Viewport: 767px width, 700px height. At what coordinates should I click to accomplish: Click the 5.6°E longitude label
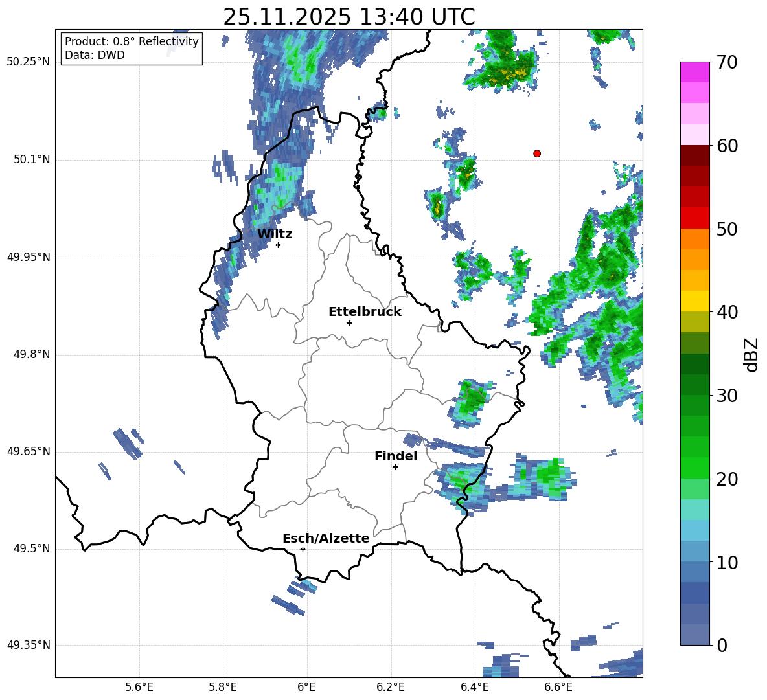[139, 687]
